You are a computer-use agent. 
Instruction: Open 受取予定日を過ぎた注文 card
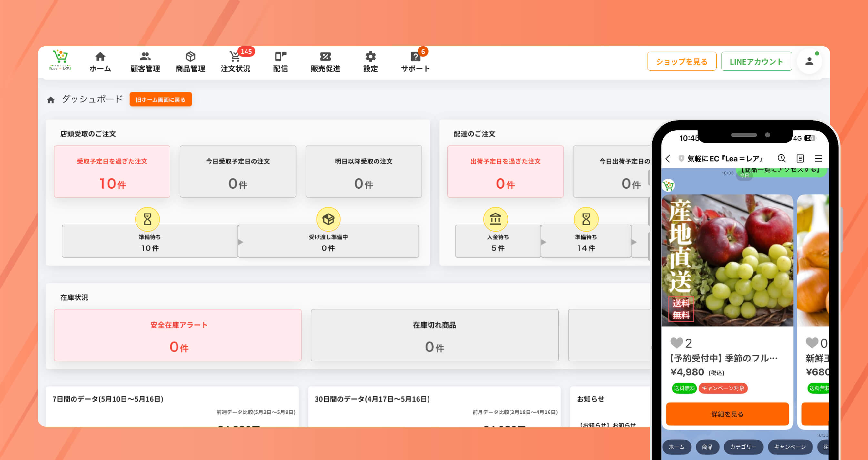(x=112, y=172)
